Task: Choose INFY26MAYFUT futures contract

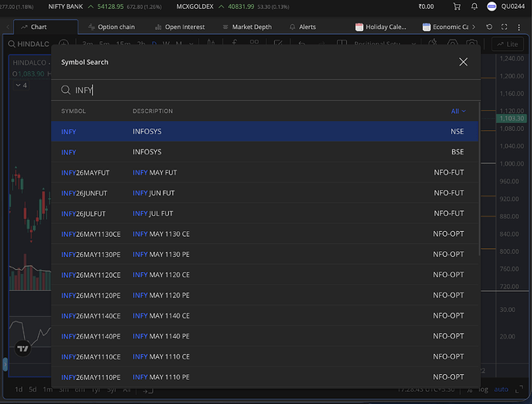Action: (264, 173)
